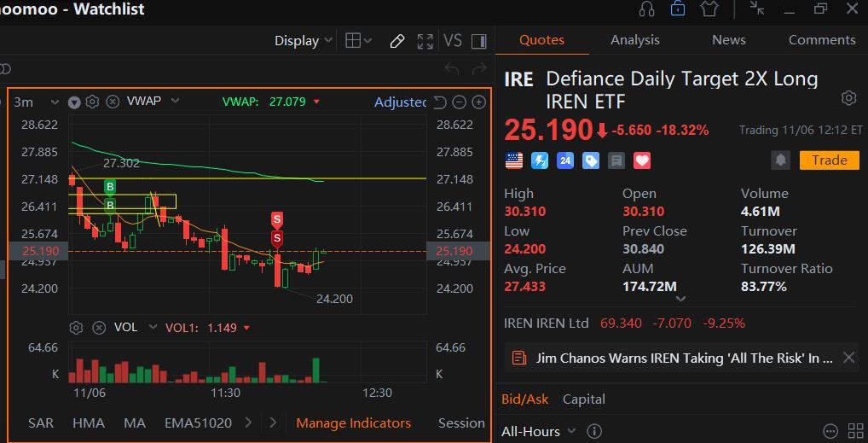Select the EMA51020 indicator
This screenshot has width=868, height=443.
[x=198, y=423]
